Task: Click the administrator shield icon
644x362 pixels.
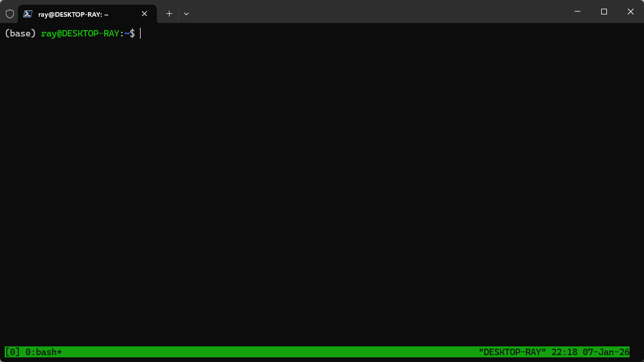Action: pyautogui.click(x=10, y=13)
